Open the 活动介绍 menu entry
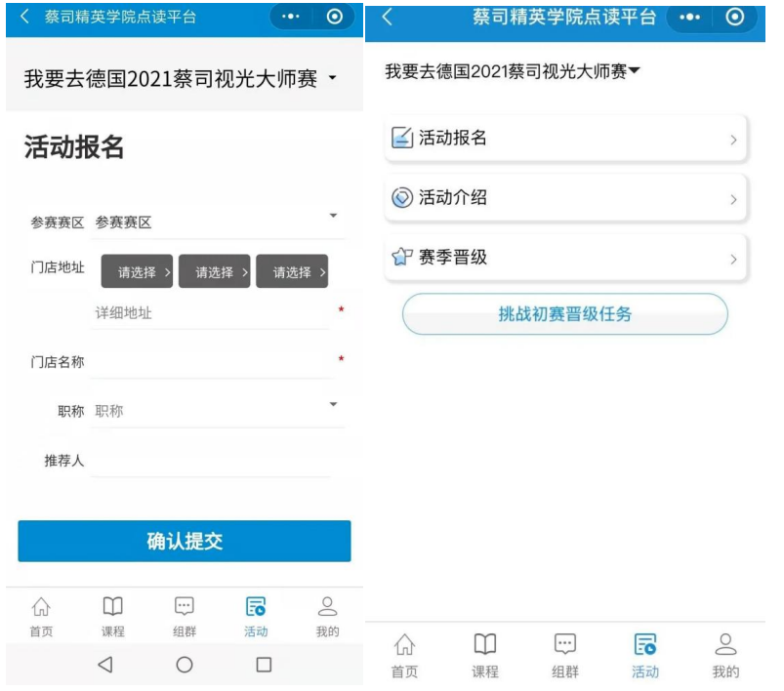 click(565, 198)
